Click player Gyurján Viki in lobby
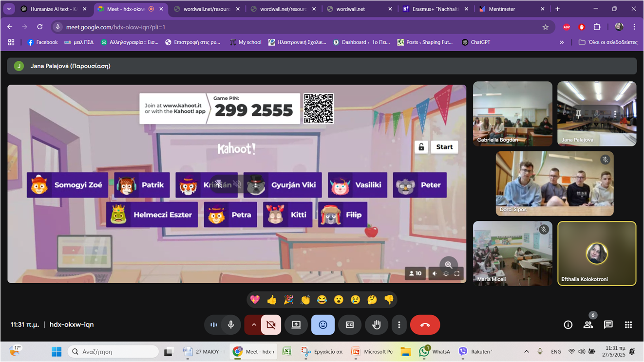 tap(283, 185)
